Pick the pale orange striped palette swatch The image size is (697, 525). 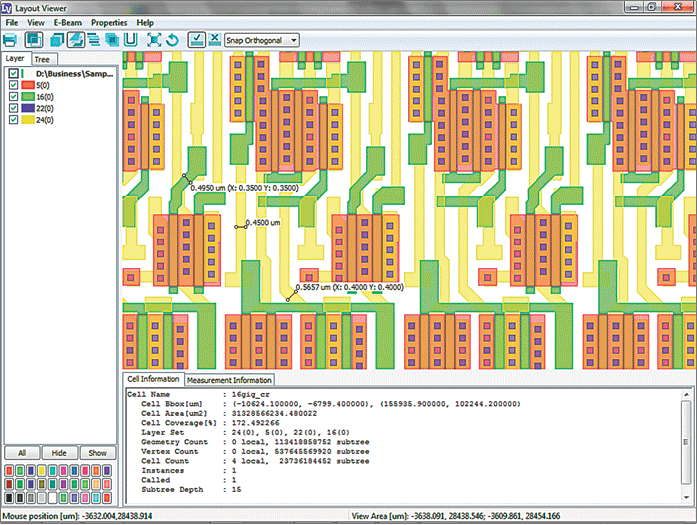[96, 484]
